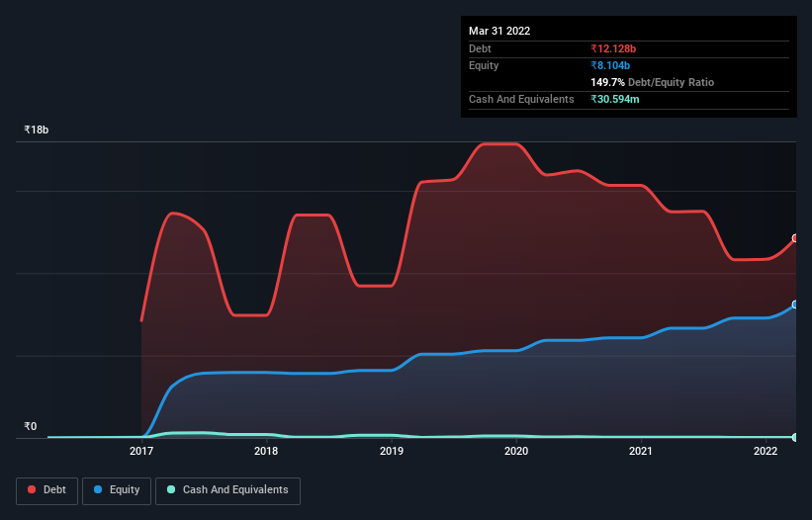Click the 2019 x-axis label
812x520 pixels.
coord(392,451)
